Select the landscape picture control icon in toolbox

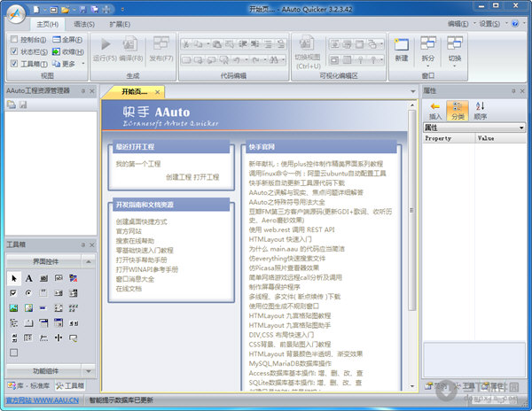[x=13, y=308]
